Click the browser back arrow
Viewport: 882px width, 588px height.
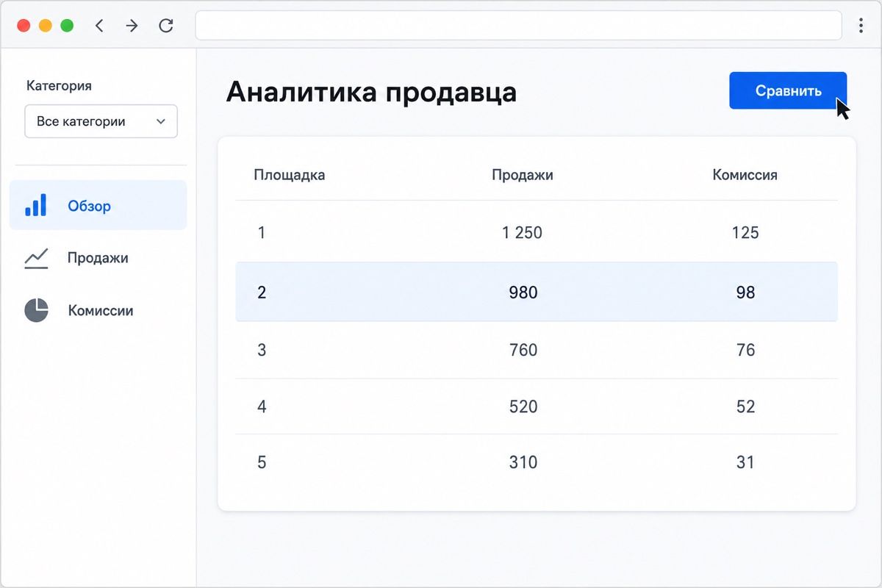99,26
